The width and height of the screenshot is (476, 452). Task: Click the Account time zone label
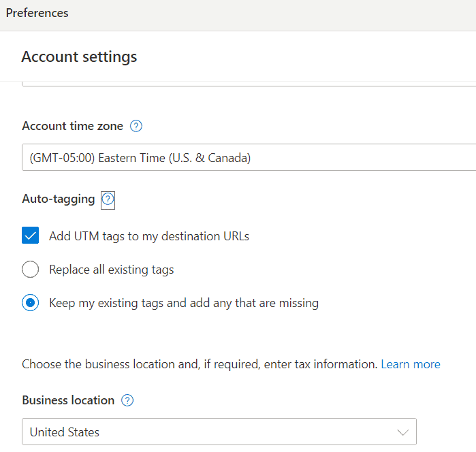pyautogui.click(x=72, y=126)
